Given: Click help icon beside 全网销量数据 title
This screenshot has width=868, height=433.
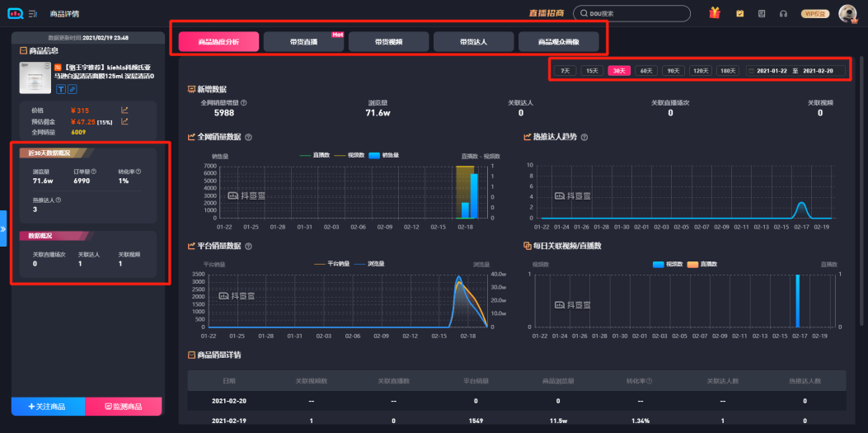Looking at the screenshot, I should (249, 138).
